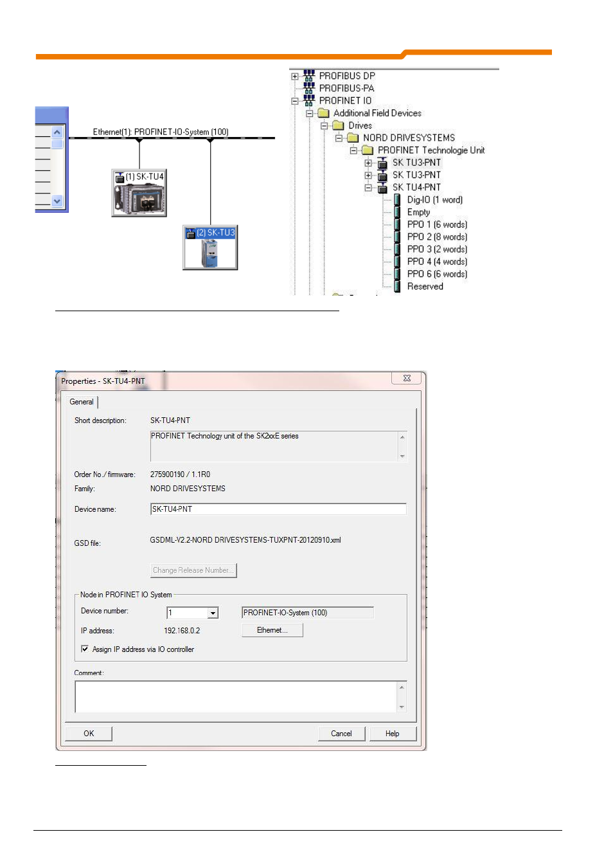Click inside the Comment text area
The image size is (613, 868).
click(x=236, y=697)
